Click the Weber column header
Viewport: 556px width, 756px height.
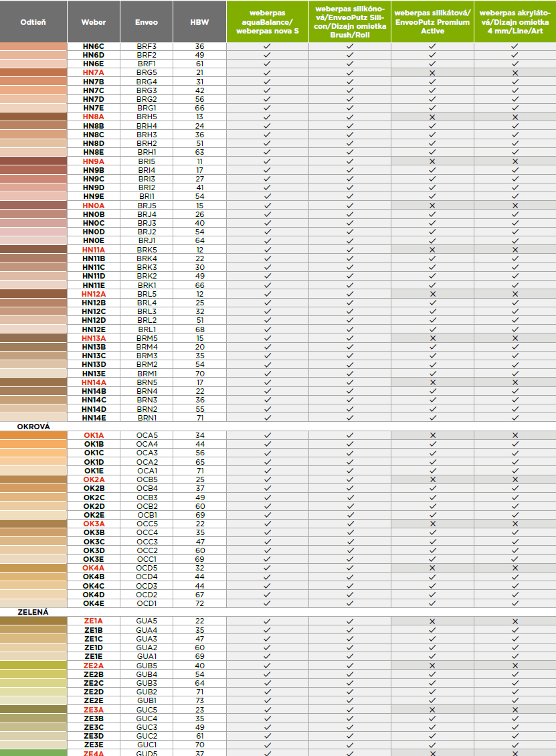pos(94,21)
